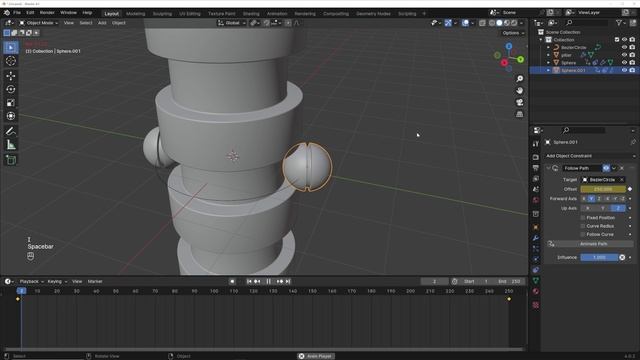Exclude Collection from view layer checkbox

[617, 40]
